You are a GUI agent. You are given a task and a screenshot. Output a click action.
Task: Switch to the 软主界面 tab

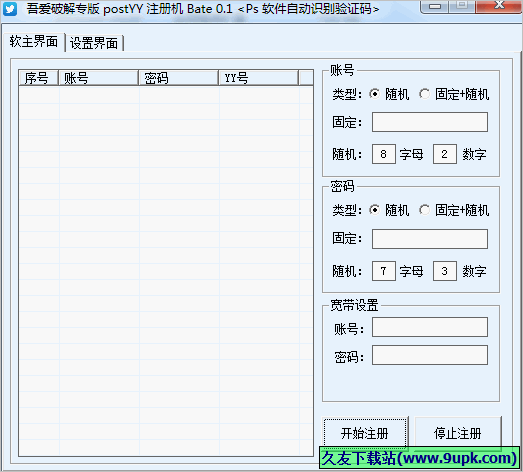pyautogui.click(x=33, y=42)
